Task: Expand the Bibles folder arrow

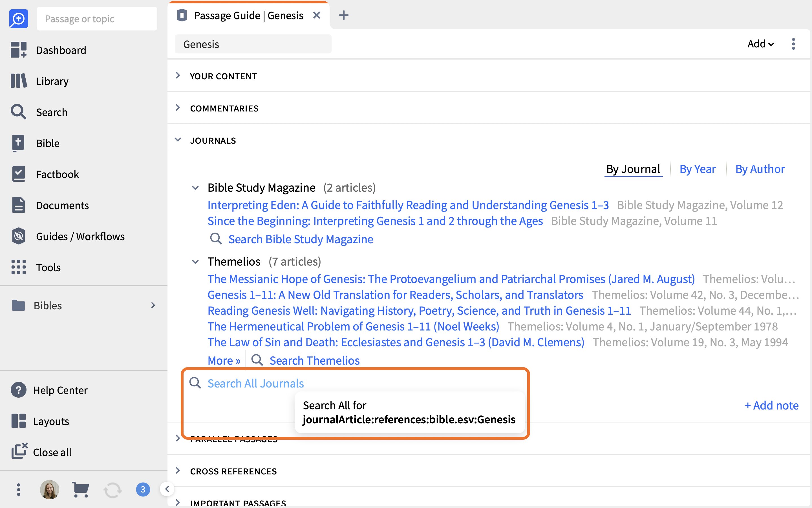Action: (x=153, y=305)
